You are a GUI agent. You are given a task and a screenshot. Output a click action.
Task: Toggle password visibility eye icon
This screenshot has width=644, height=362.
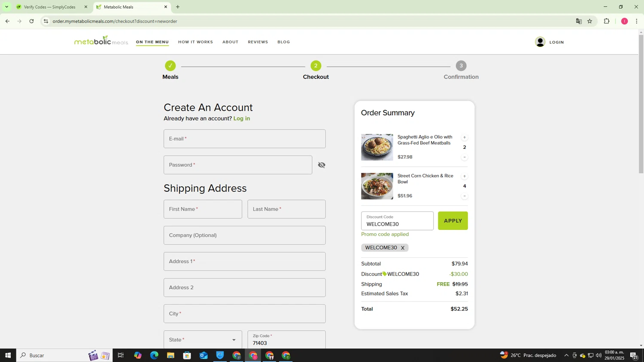tap(322, 165)
